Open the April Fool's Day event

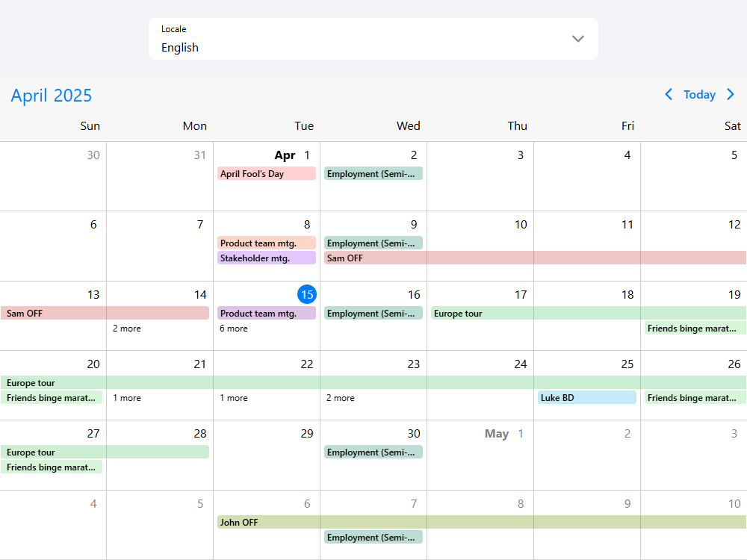pyautogui.click(x=267, y=173)
